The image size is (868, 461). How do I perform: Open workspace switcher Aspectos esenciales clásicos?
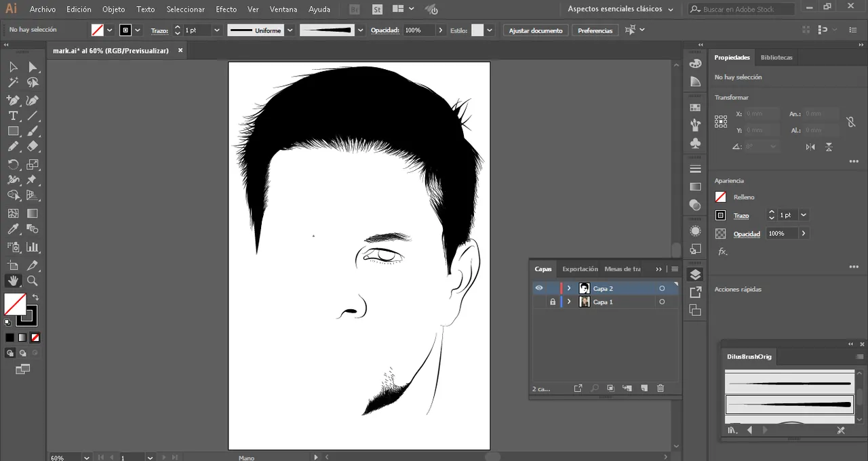coord(620,9)
